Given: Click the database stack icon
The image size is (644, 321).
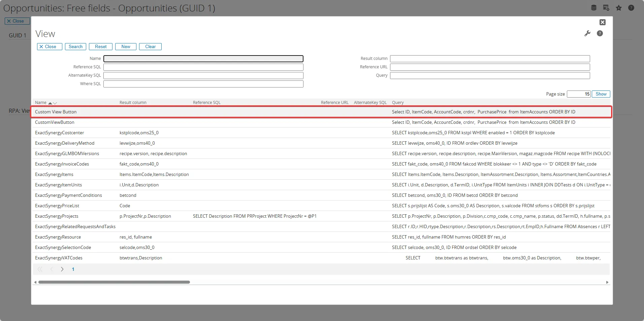Looking at the screenshot, I should [594, 8].
